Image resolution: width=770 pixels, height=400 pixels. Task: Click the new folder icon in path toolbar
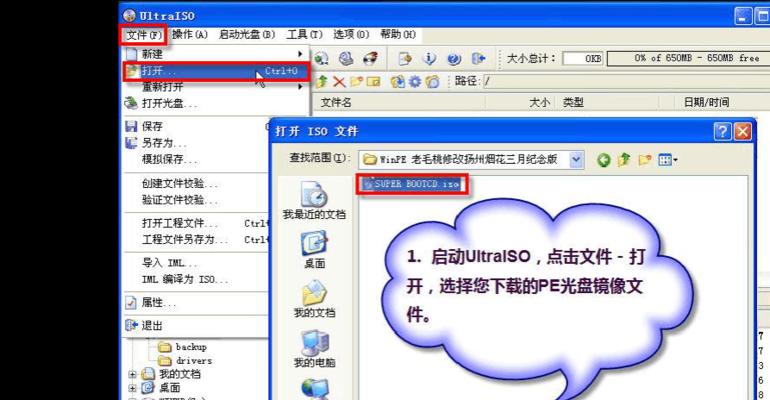click(x=357, y=81)
